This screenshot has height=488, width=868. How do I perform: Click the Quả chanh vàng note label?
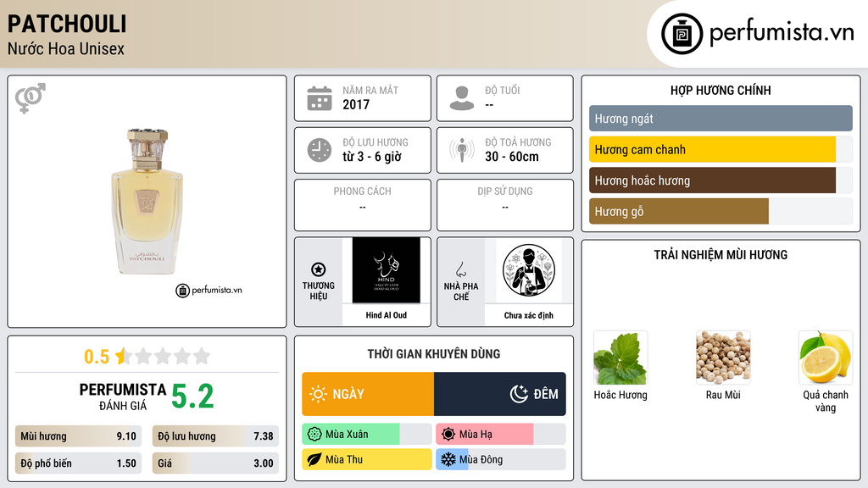[x=826, y=401]
